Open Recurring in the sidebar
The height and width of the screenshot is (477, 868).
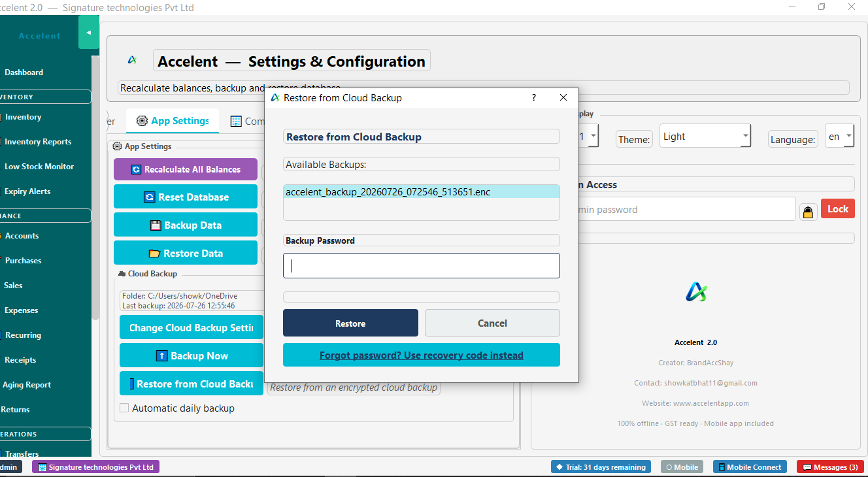(23, 335)
